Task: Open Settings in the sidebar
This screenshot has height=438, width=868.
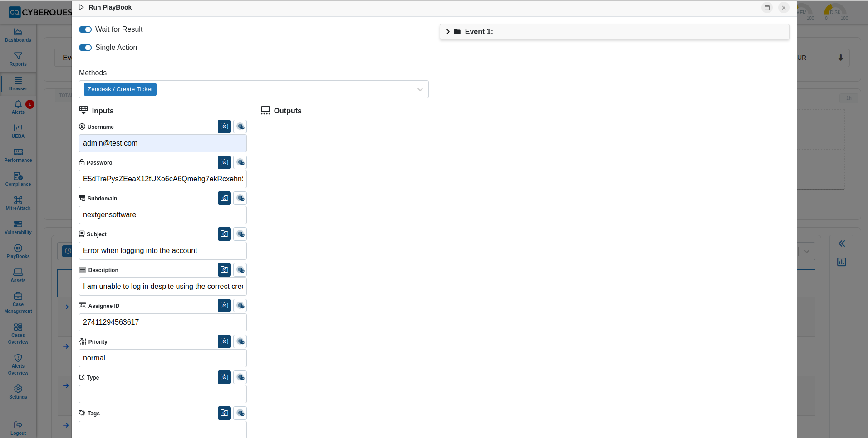Action: click(18, 392)
